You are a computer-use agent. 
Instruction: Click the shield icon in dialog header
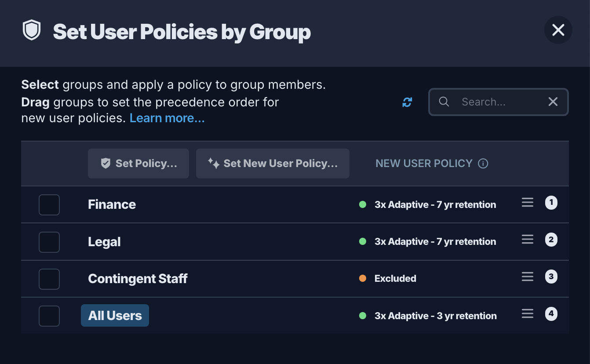coord(32,31)
